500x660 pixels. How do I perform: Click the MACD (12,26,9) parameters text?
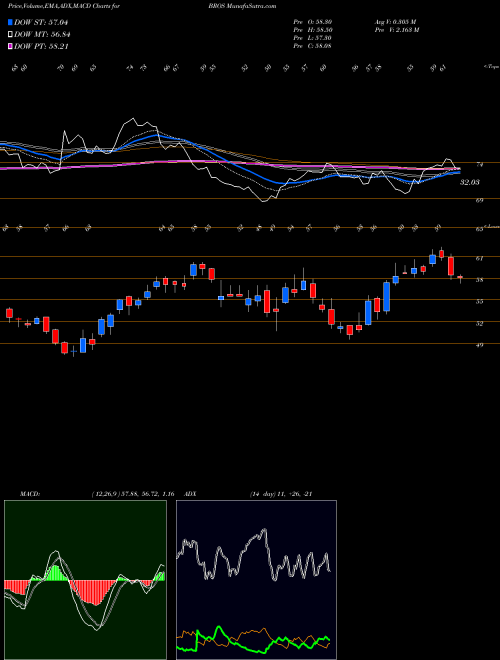click(133, 494)
